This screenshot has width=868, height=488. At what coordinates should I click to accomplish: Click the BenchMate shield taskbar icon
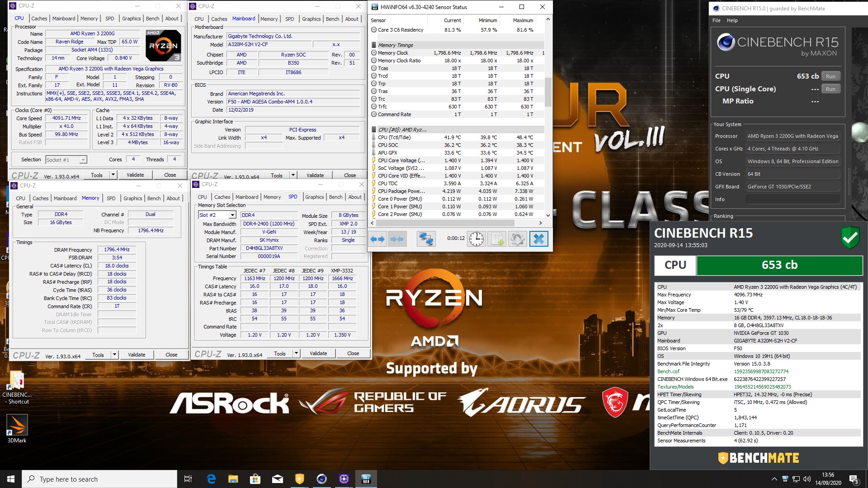coord(300,479)
